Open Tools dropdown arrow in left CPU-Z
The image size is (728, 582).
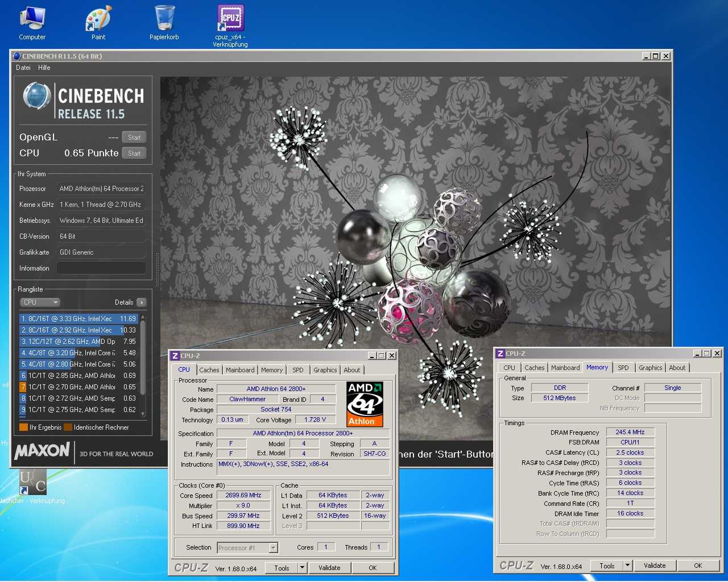tap(303, 568)
